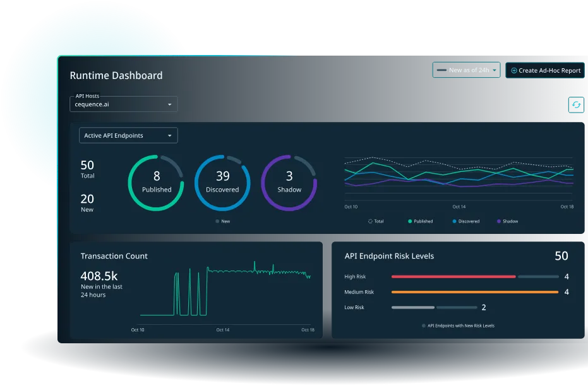Click the 50 total in API Endpoint Risk Levels
The width and height of the screenshot is (588, 385).
(x=561, y=256)
